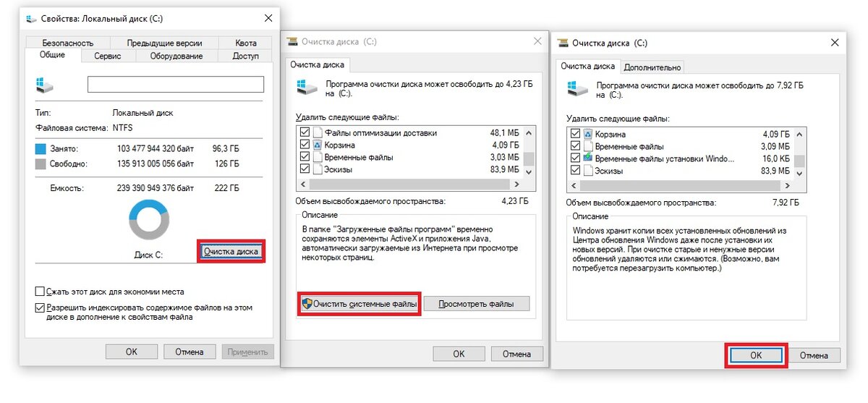Close the Properties window
This screenshot has height=403, width=868.
point(268,17)
